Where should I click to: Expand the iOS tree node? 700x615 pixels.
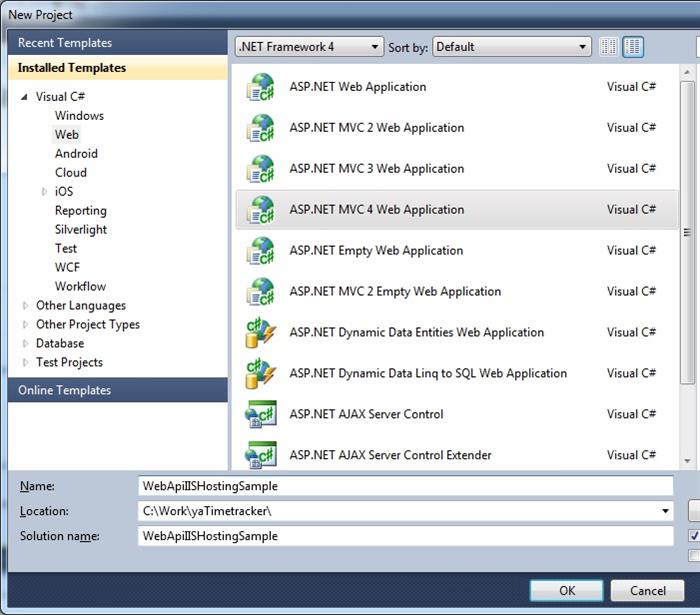[44, 191]
